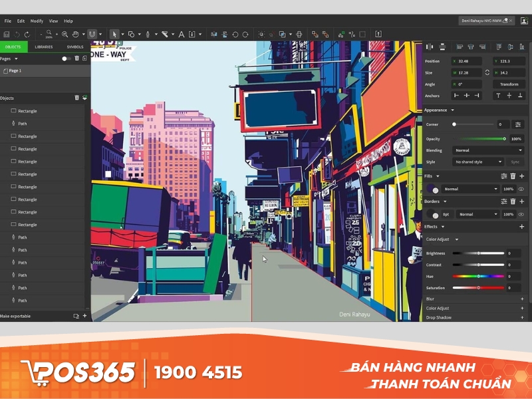Screen dimensions: 532x399
Task: Add a new border with plus
Action: [x=522, y=201]
